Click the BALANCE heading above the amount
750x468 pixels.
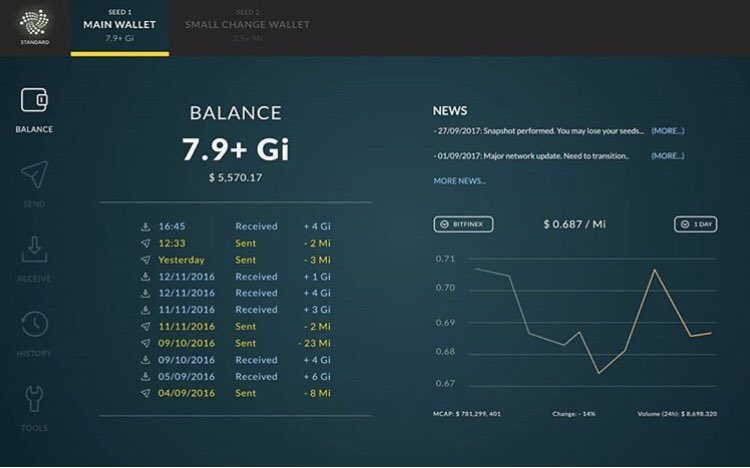point(235,113)
